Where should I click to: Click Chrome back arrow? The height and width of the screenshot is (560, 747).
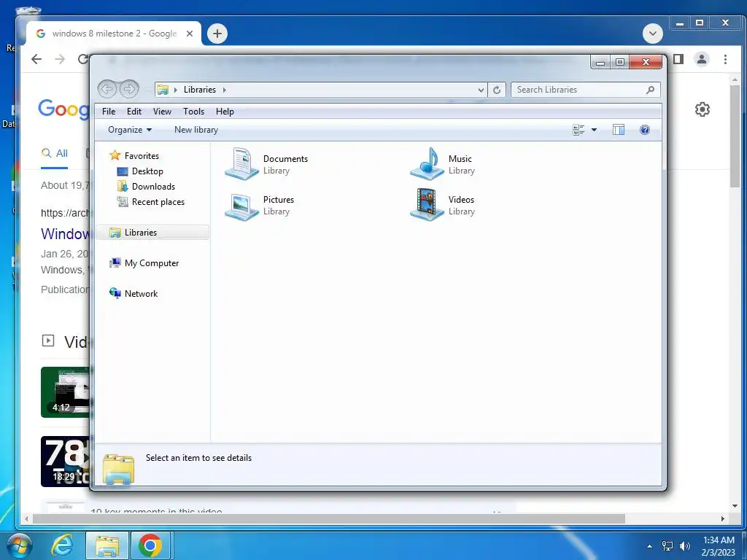[36, 59]
